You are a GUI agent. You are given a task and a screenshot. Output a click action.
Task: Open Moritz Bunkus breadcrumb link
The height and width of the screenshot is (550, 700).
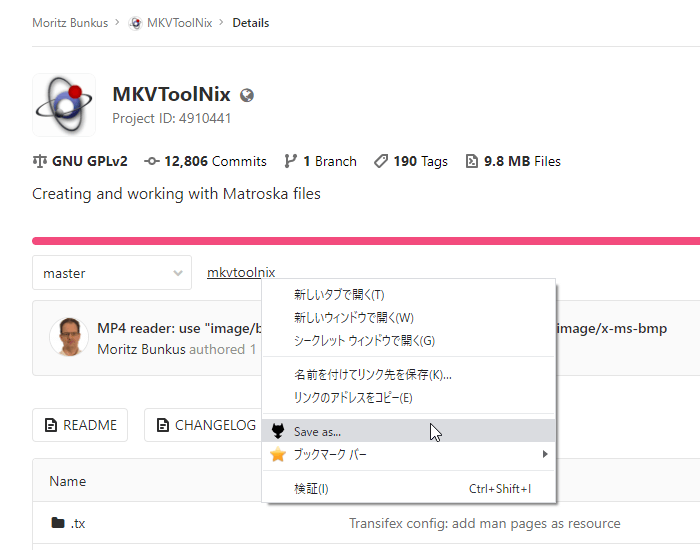(x=70, y=23)
